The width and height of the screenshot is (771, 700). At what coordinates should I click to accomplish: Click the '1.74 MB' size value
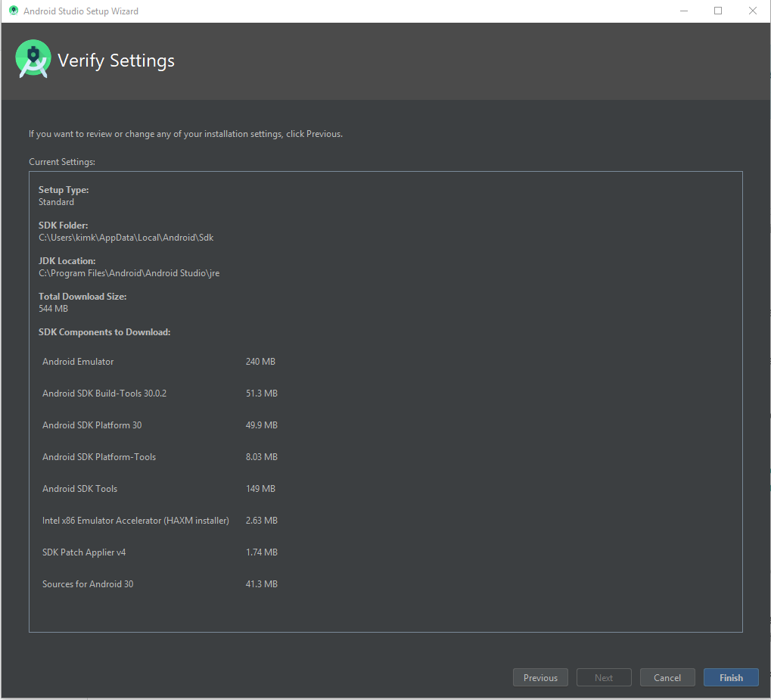tap(262, 552)
